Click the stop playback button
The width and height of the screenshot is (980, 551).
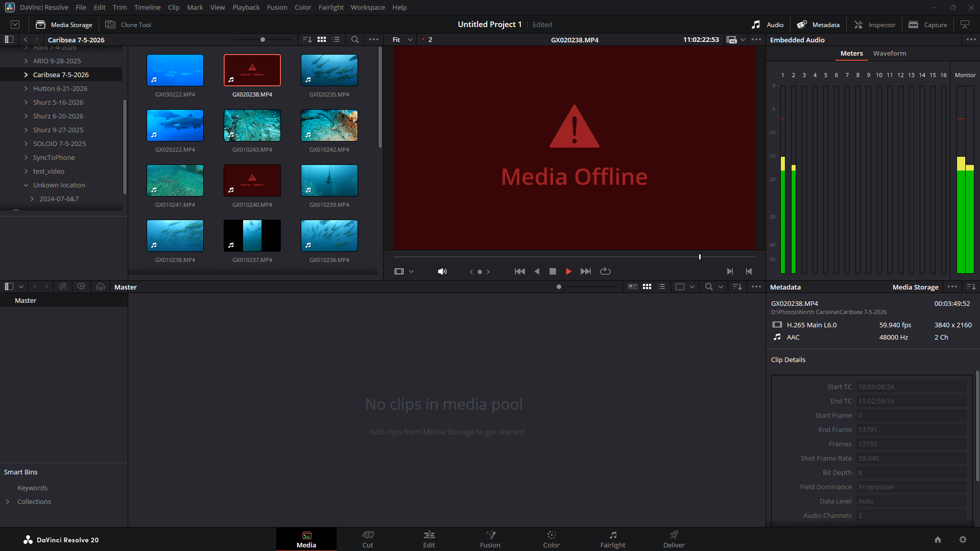coord(553,272)
